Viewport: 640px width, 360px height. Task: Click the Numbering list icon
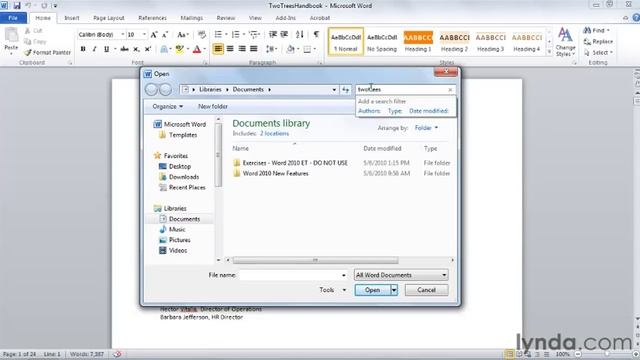tap(236, 35)
